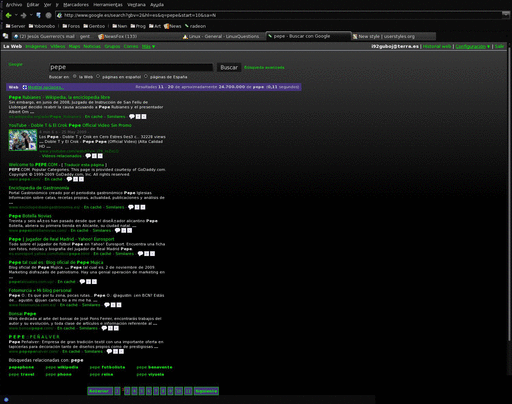The image size is (512, 404).
Task: Expand the Más dropdown
Action: coord(148,46)
